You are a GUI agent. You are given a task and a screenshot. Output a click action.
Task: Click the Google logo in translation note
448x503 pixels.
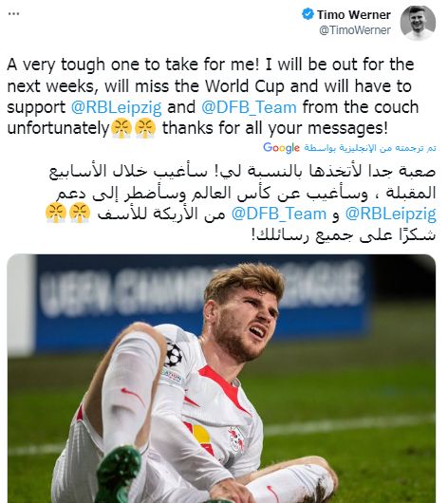(281, 148)
